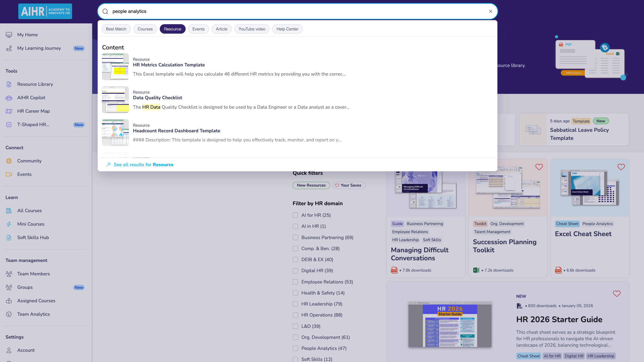Screen dimensions: 644x362
Task: Click the people analytics search input
Action: 296,11
